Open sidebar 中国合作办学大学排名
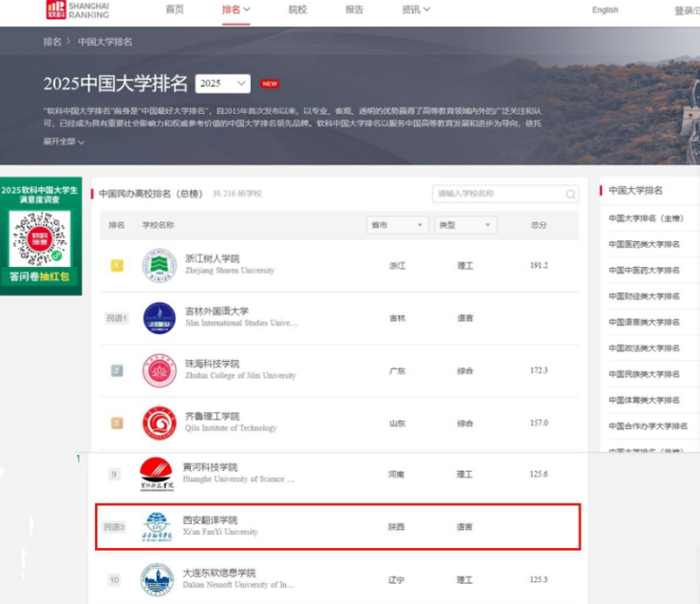 648,425
